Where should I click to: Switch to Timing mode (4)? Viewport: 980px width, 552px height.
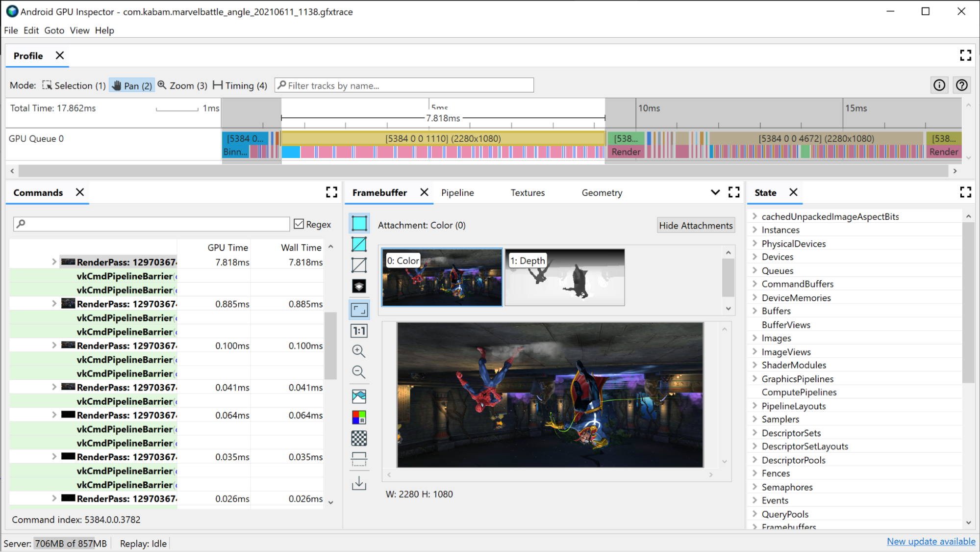(x=239, y=85)
